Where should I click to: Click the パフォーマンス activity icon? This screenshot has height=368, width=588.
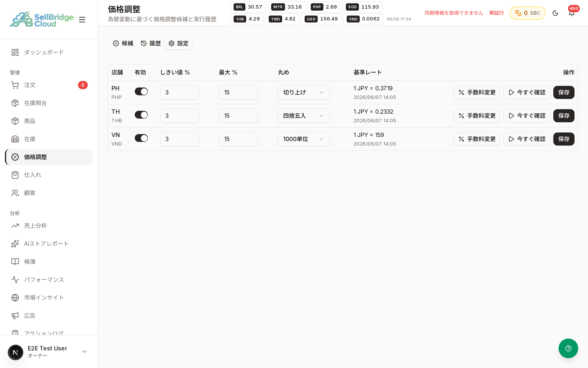15,280
